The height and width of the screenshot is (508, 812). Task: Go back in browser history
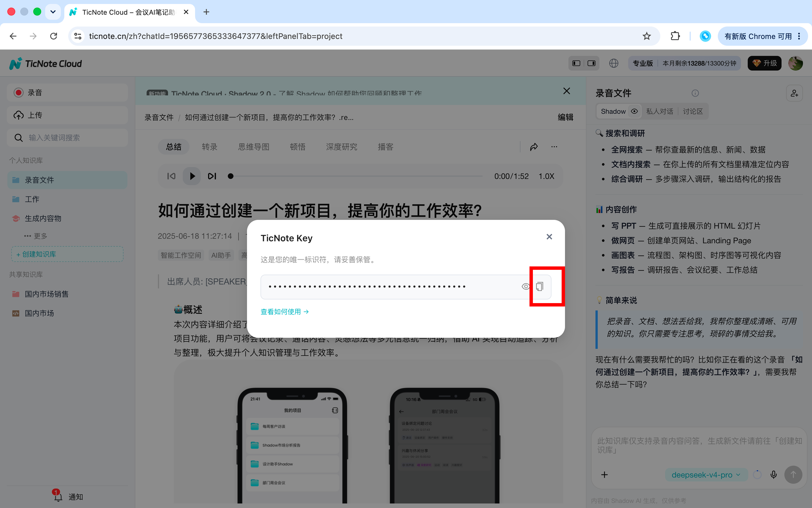(13, 36)
